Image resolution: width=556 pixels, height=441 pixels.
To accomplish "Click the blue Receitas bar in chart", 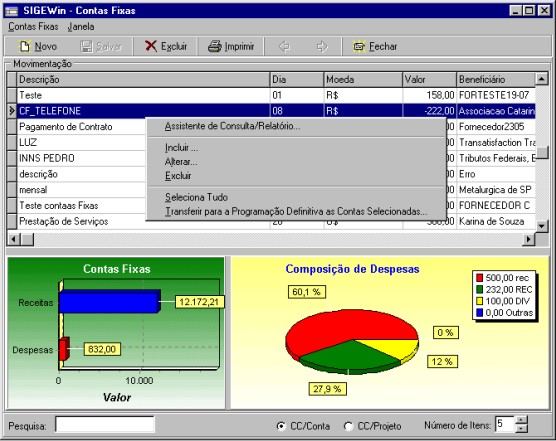I will tap(109, 302).
